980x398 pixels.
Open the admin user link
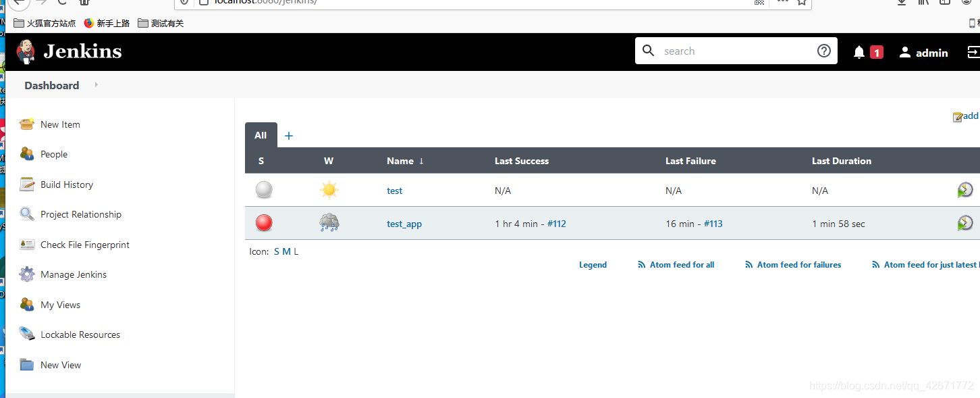[x=932, y=53]
